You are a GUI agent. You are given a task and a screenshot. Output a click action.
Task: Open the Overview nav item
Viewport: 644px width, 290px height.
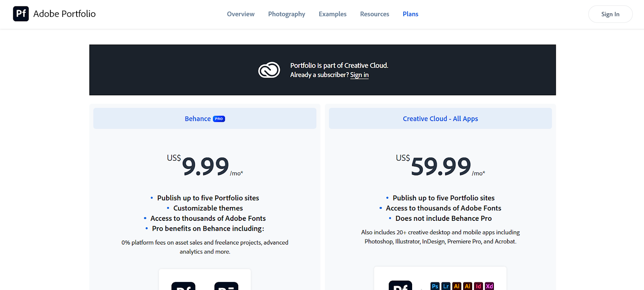(241, 14)
